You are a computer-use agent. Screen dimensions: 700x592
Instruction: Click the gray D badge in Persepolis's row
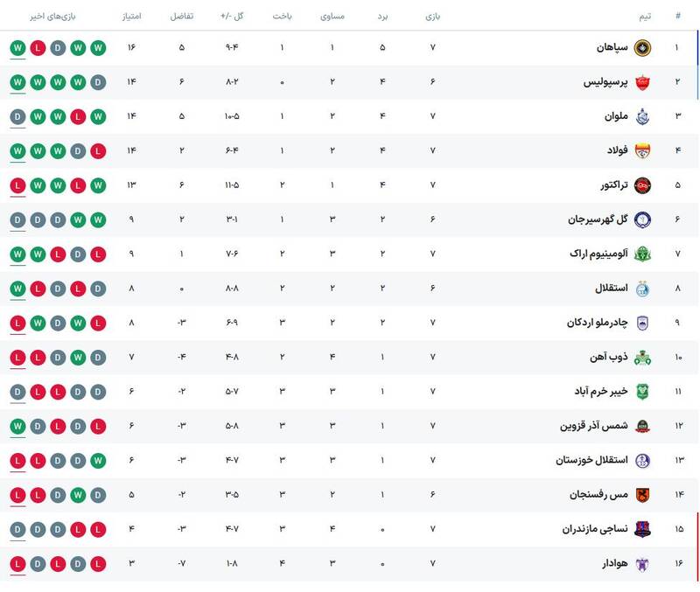(x=98, y=82)
